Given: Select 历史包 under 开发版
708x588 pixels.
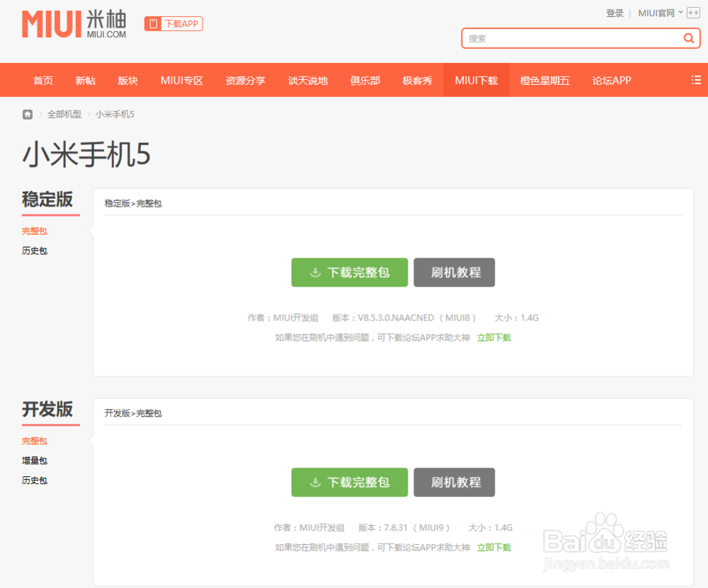Looking at the screenshot, I should click(34, 480).
